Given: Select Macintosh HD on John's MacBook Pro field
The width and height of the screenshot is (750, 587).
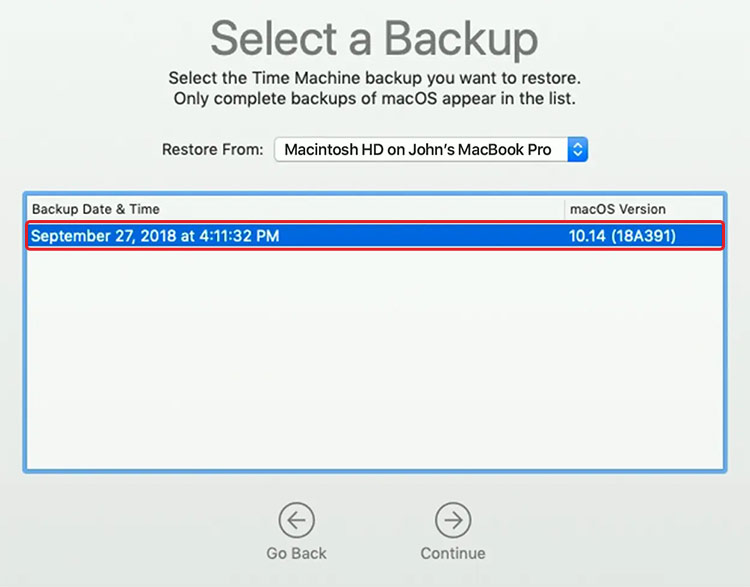Looking at the screenshot, I should 431,149.
